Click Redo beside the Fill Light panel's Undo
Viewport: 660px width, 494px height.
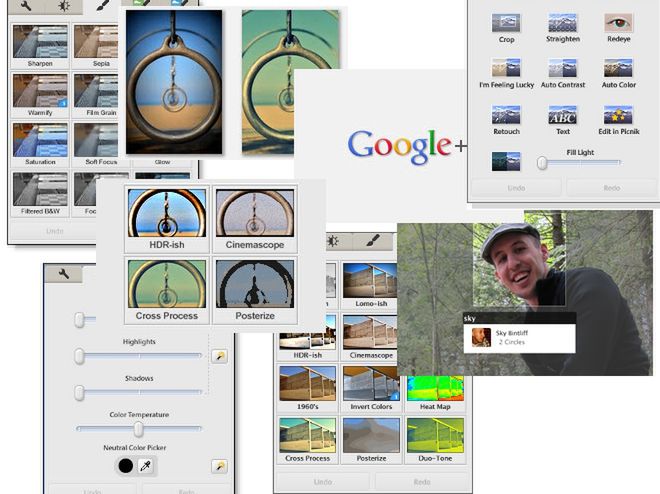611,188
